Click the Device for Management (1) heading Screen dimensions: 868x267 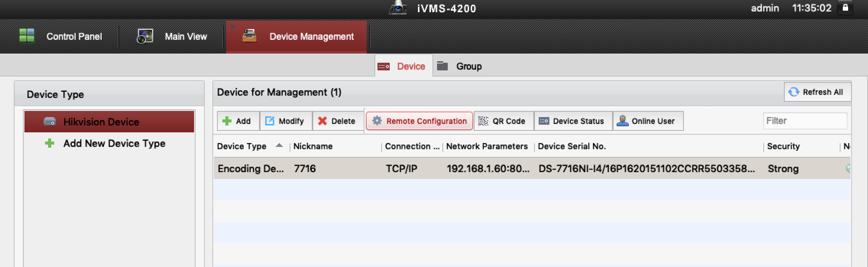(x=279, y=92)
